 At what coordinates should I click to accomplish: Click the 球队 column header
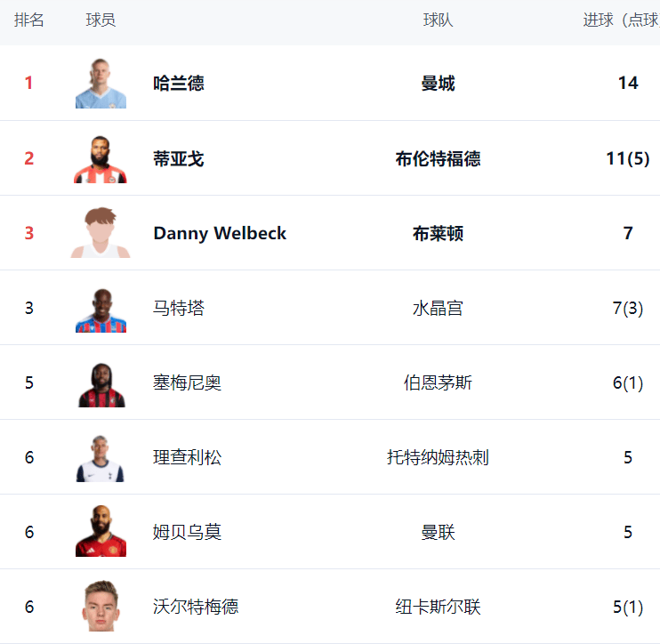(x=438, y=20)
